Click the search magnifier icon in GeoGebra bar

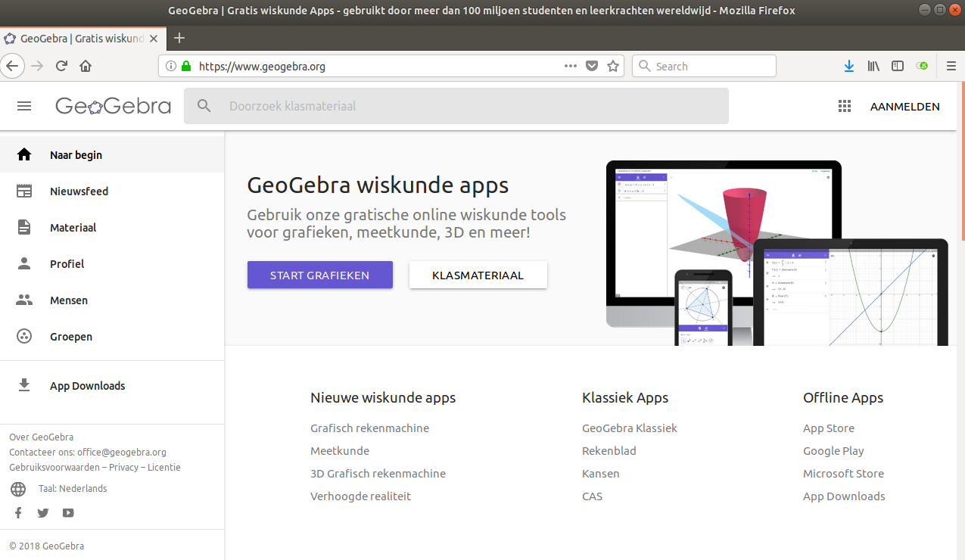(x=204, y=106)
